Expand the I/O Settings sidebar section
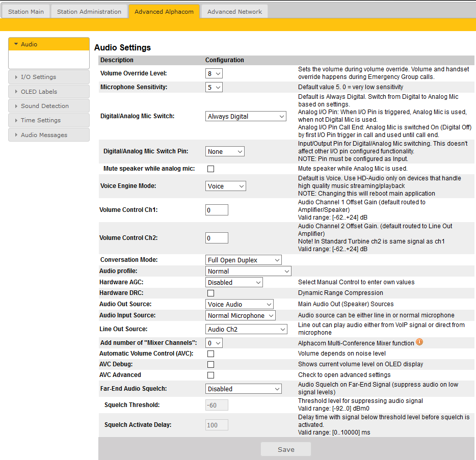The height and width of the screenshot is (460, 476). click(x=49, y=77)
